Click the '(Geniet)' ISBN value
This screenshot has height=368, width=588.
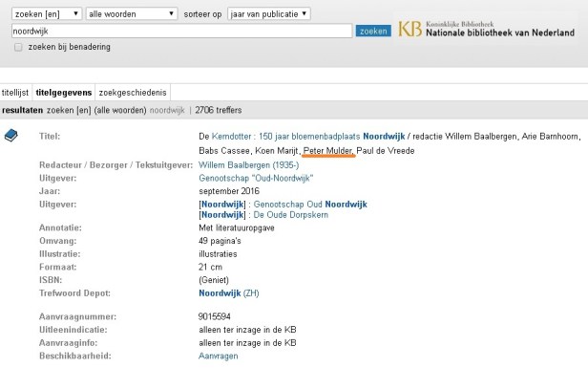click(214, 280)
